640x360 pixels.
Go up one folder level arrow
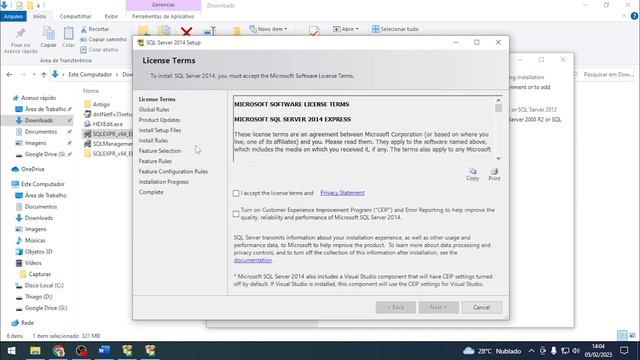pyautogui.click(x=44, y=74)
